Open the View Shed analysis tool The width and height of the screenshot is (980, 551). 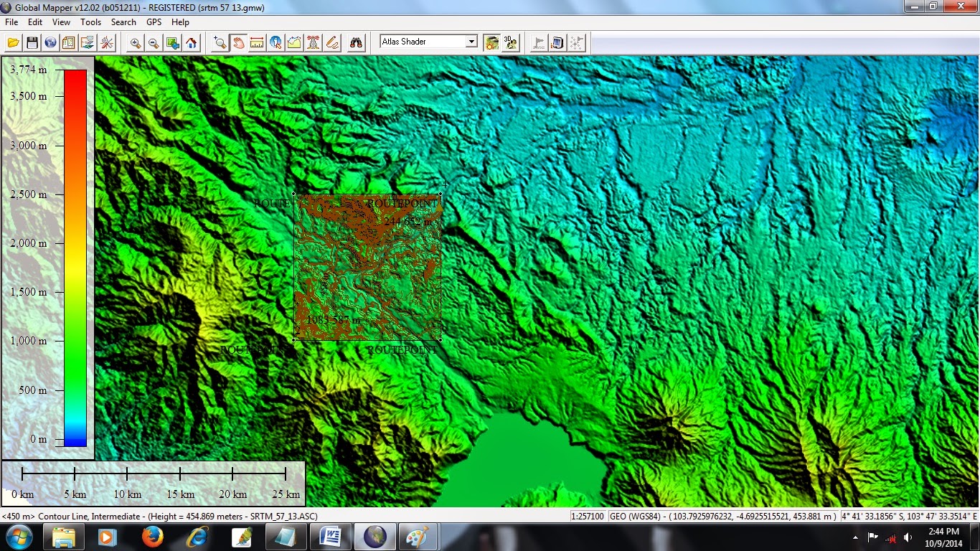tap(313, 42)
